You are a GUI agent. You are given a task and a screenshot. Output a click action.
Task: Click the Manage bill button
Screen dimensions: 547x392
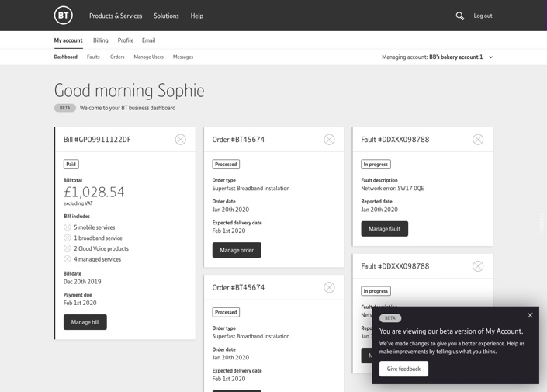pyautogui.click(x=85, y=322)
